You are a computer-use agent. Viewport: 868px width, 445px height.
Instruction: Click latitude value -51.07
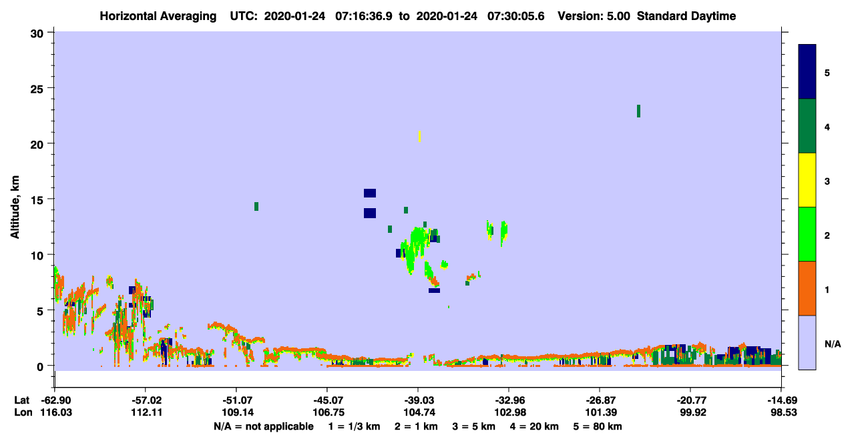point(236,400)
